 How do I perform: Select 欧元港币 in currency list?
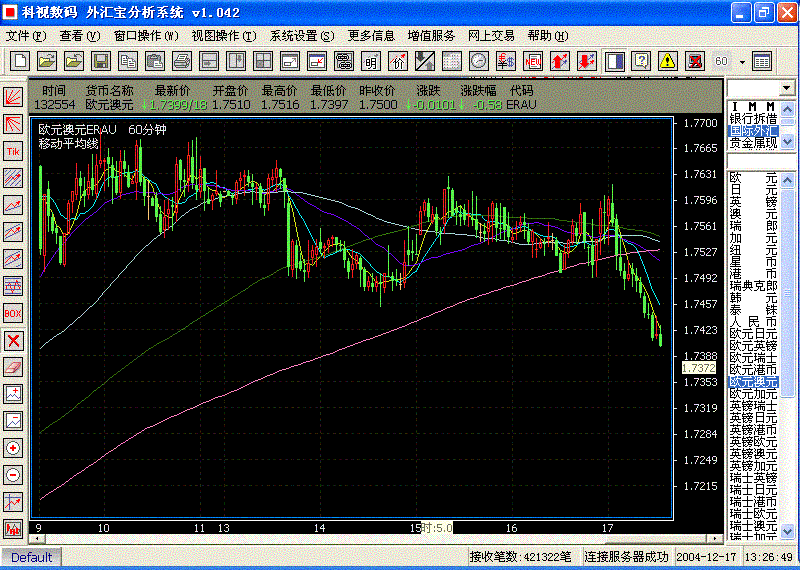click(x=753, y=369)
